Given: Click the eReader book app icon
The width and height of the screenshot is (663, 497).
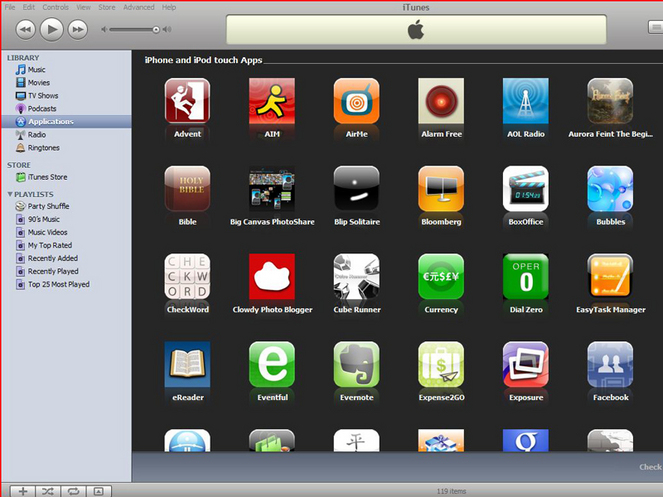Looking at the screenshot, I should click(x=187, y=365).
